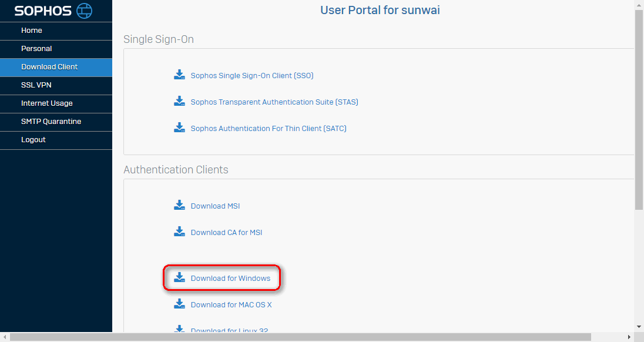The height and width of the screenshot is (342, 644).
Task: Click the Sophos logo globe icon
Action: pyautogui.click(x=84, y=11)
